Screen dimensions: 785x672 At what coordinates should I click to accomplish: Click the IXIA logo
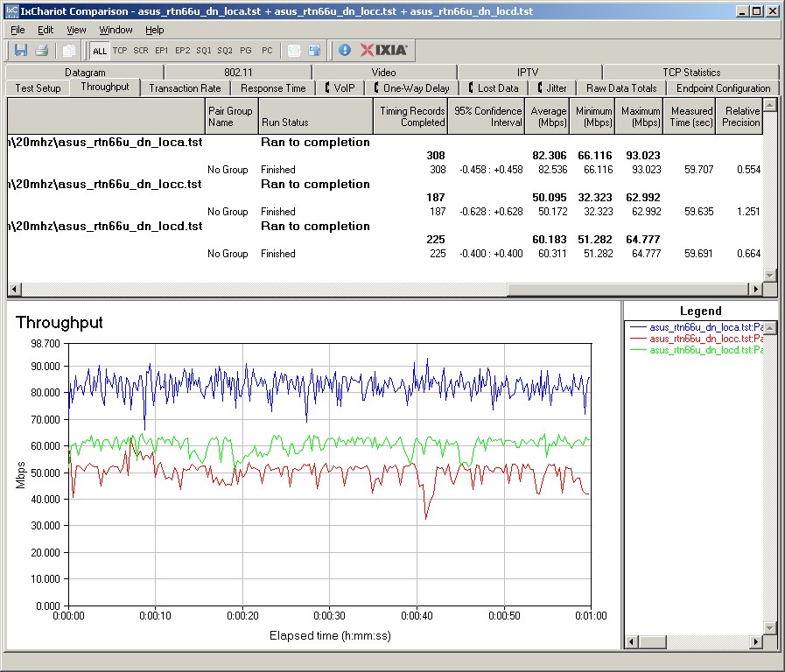click(384, 50)
